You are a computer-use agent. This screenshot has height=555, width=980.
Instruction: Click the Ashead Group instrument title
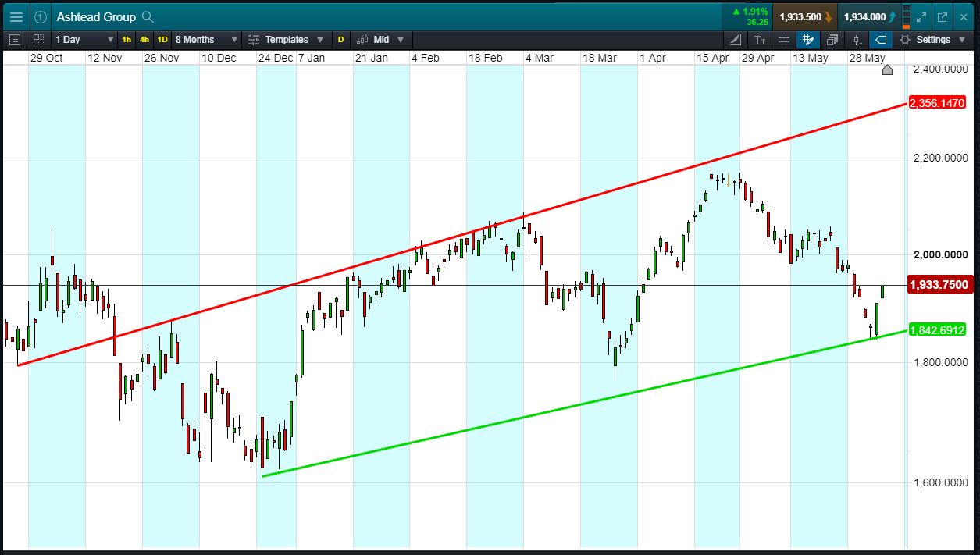[96, 16]
